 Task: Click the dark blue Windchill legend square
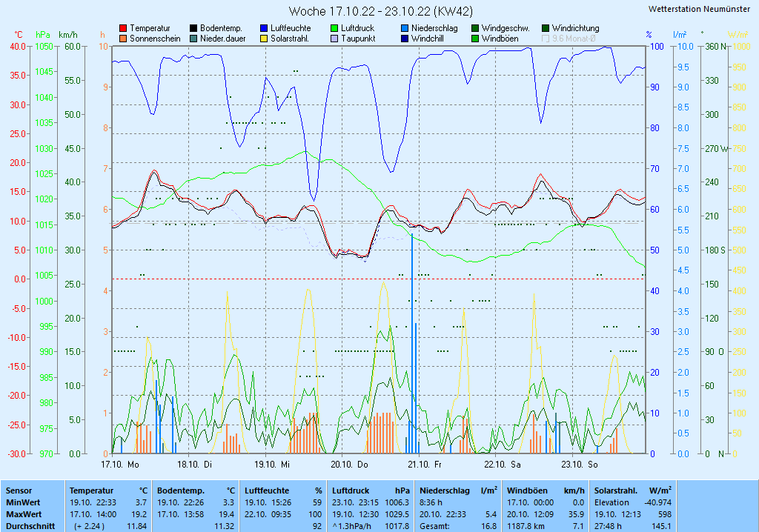pyautogui.click(x=405, y=39)
